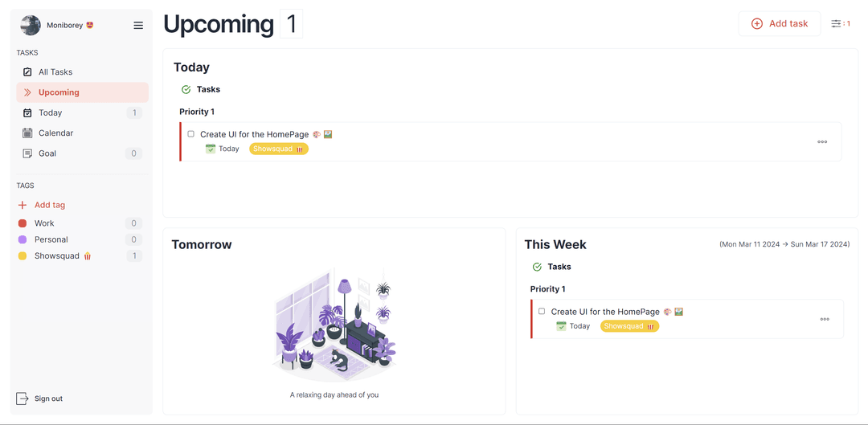Collapse sidebar with hamburger menu icon
The height and width of the screenshot is (425, 868).
(138, 26)
